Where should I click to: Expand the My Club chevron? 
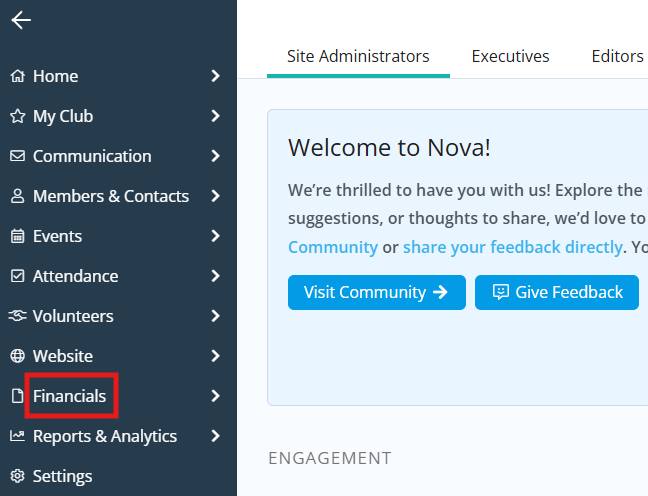[215, 116]
